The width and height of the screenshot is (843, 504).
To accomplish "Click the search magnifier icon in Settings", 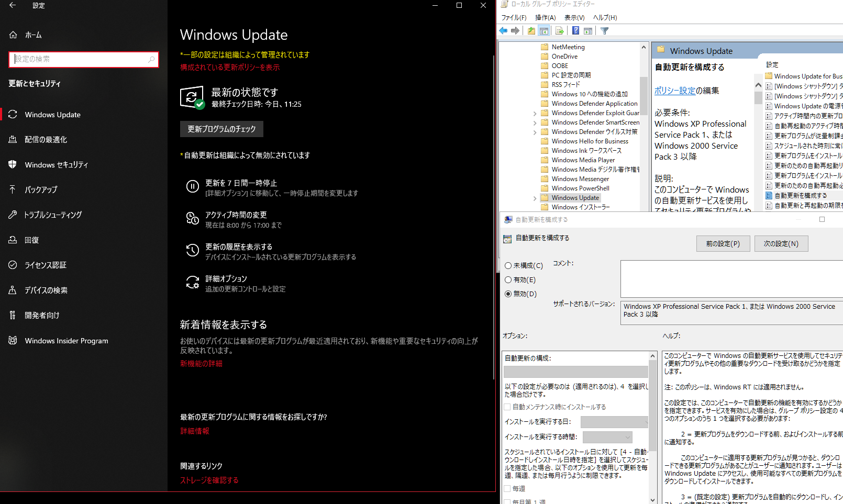I will coord(151,59).
